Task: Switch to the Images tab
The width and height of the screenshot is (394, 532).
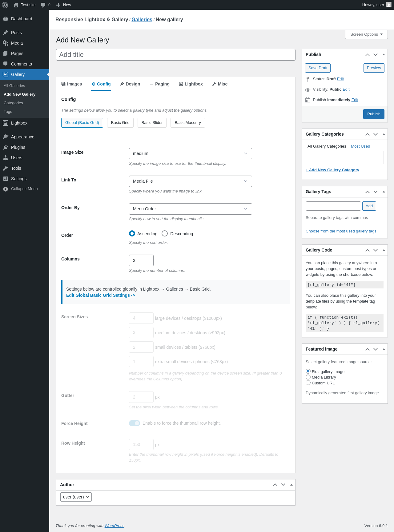Action: point(72,84)
